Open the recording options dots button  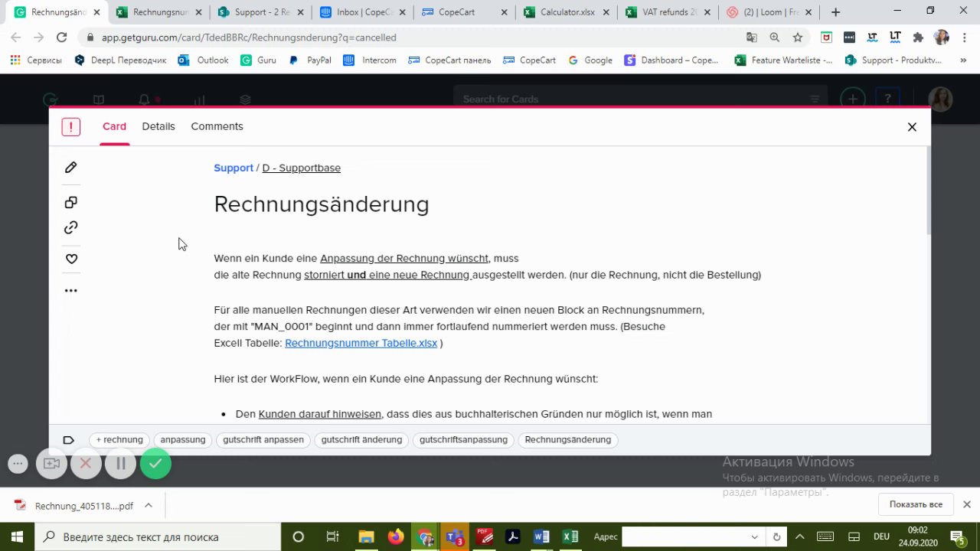pyautogui.click(x=18, y=463)
